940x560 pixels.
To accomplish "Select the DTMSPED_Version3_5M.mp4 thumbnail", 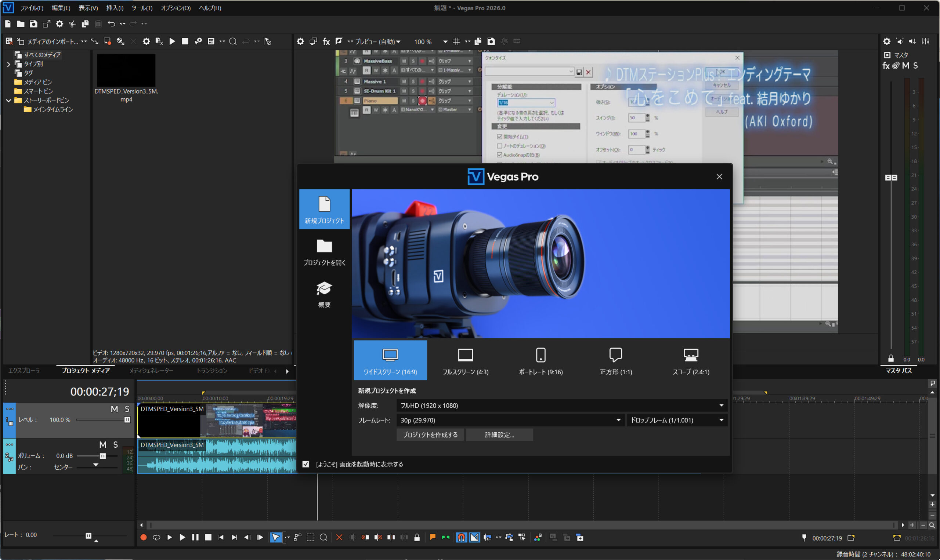I will click(x=126, y=70).
